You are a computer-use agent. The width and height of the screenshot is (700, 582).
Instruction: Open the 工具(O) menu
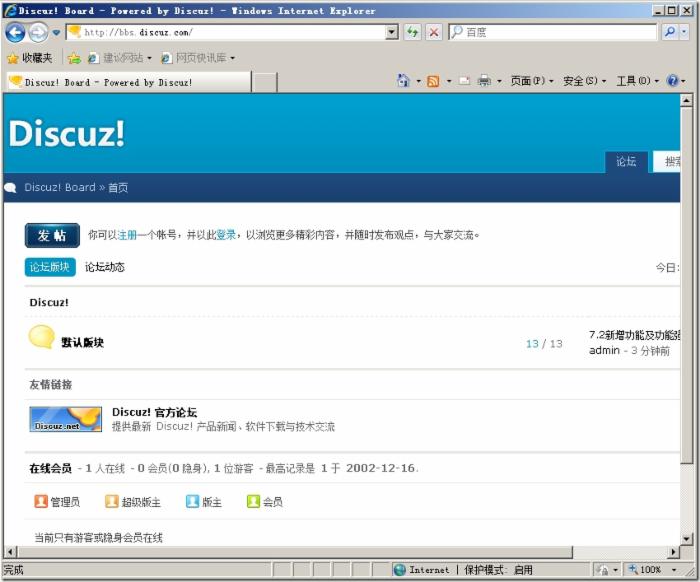point(636,81)
